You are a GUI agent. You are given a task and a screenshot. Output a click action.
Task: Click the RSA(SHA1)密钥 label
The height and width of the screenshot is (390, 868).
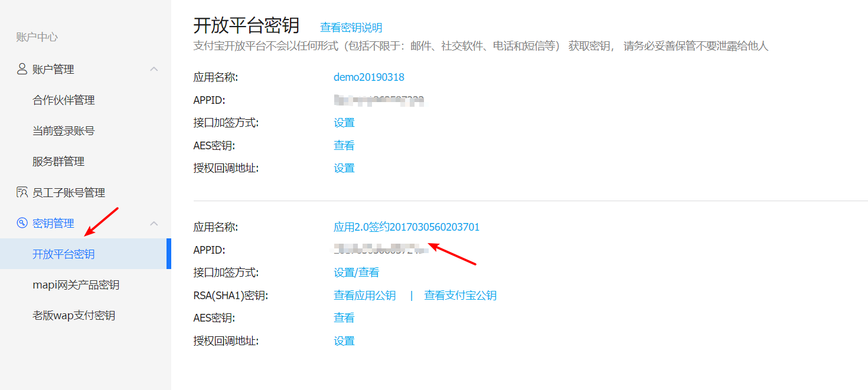(x=231, y=296)
